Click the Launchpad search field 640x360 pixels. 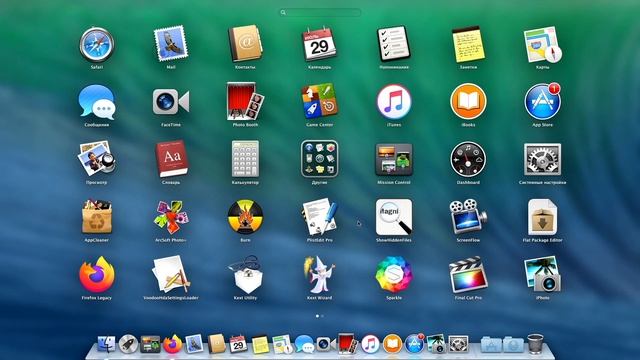click(x=320, y=13)
